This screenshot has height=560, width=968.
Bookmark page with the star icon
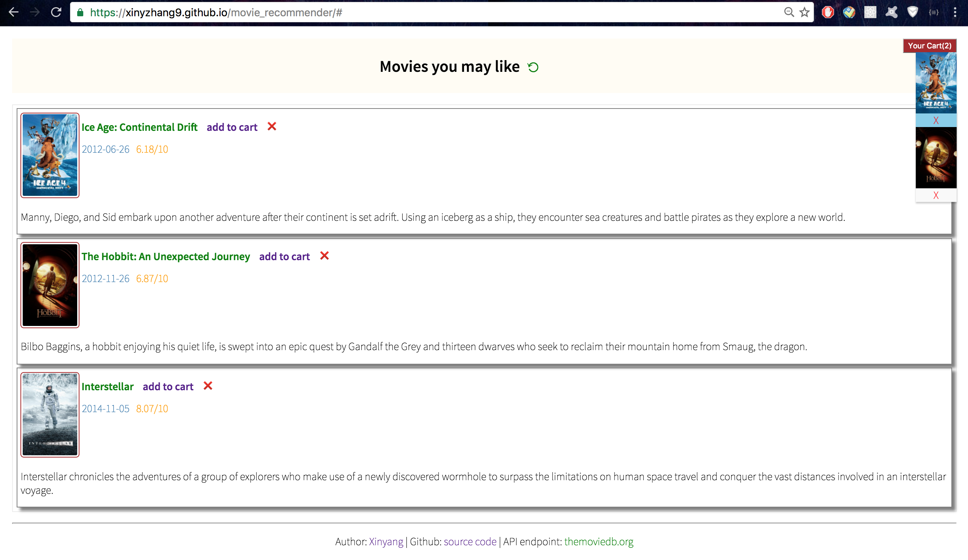coord(804,12)
